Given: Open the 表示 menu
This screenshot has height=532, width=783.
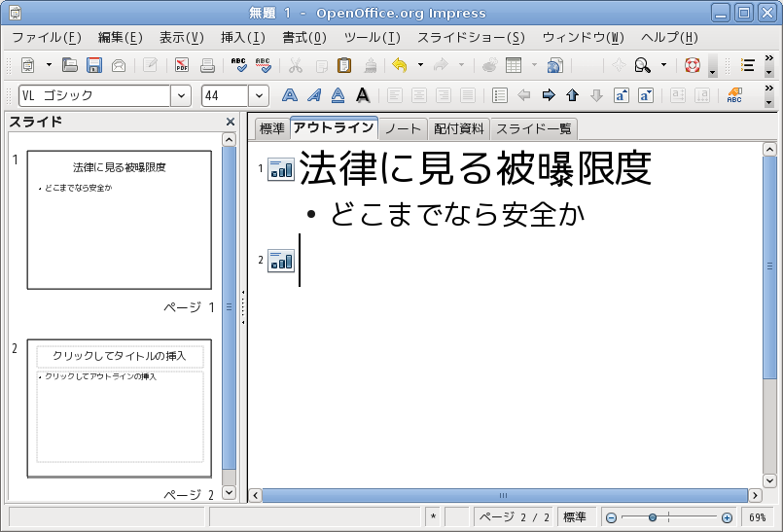Looking at the screenshot, I should [181, 38].
